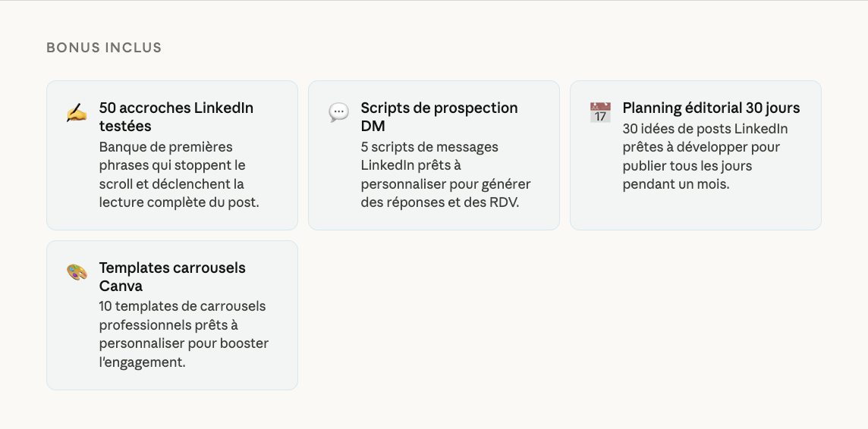Open the "50 accroches LinkedIn testées" title
The image size is (868, 429).
click(176, 117)
